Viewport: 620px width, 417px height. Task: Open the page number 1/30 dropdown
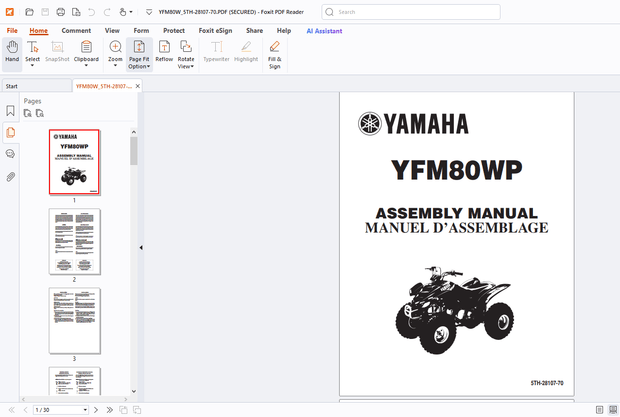pos(85,410)
